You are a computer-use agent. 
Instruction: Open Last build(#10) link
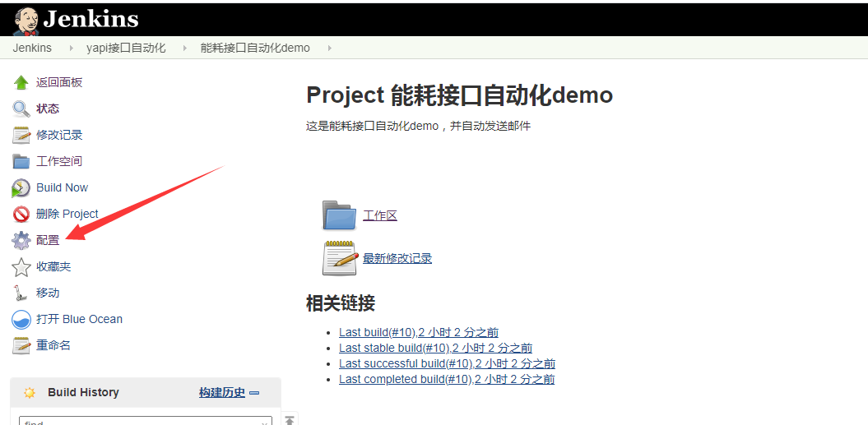[419, 333]
